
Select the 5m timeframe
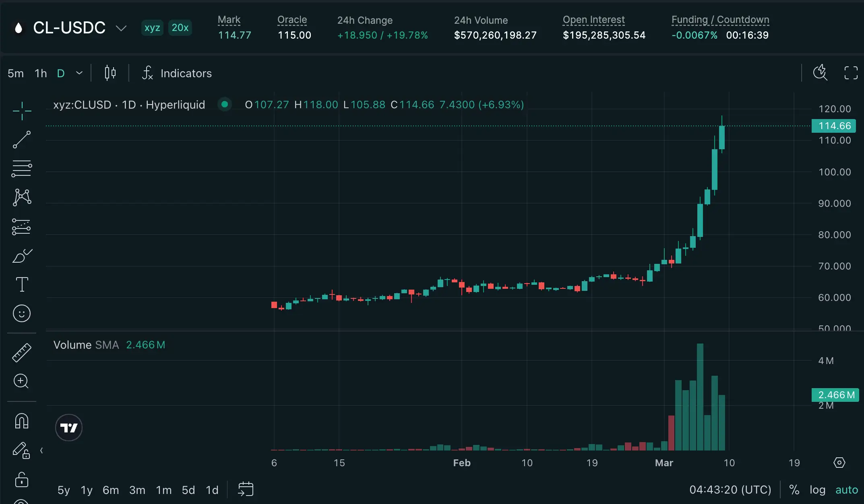[x=16, y=73]
